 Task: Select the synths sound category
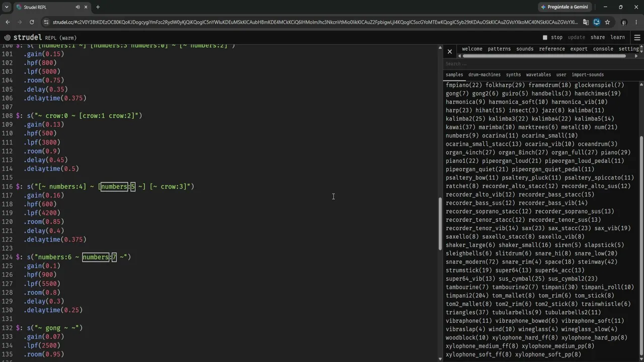click(513, 75)
